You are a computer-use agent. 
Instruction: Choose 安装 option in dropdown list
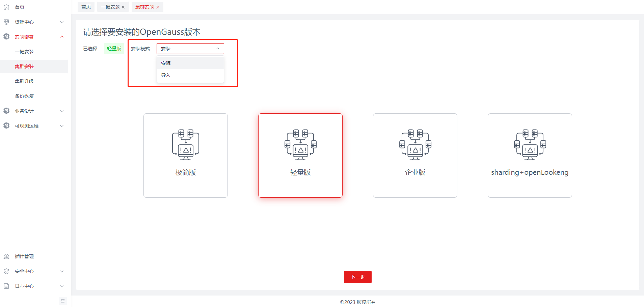coord(190,63)
